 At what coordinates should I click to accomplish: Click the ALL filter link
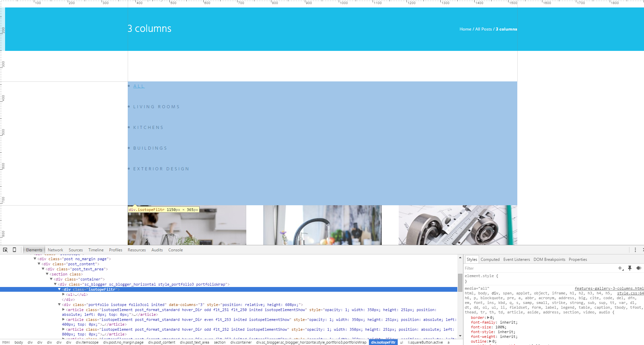click(x=139, y=86)
